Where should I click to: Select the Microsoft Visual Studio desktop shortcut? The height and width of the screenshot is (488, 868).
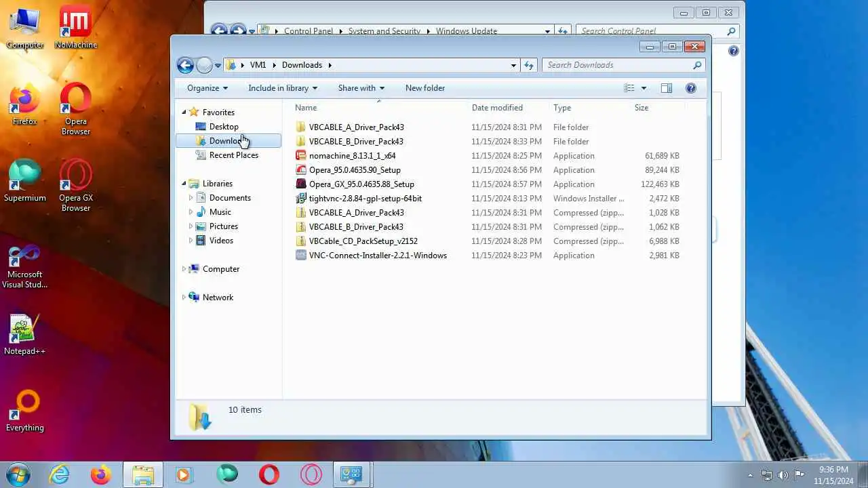[25, 267]
